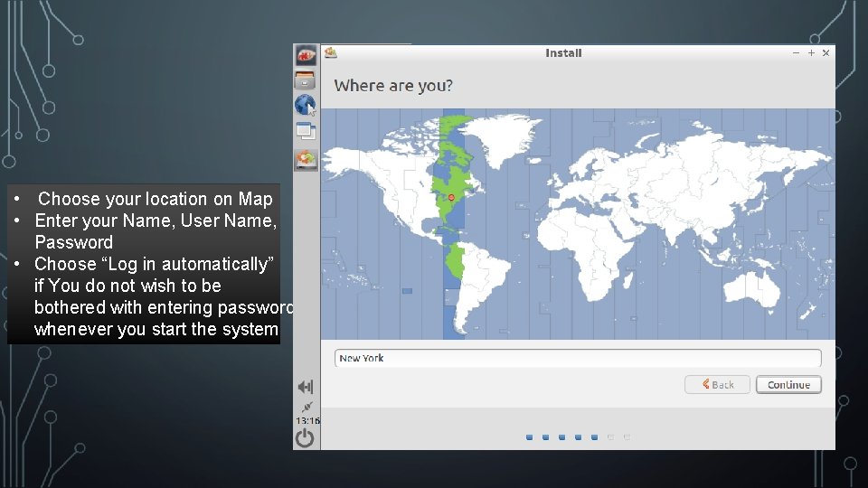Click the 13:16 panel clock
The image size is (868, 488).
tap(307, 420)
